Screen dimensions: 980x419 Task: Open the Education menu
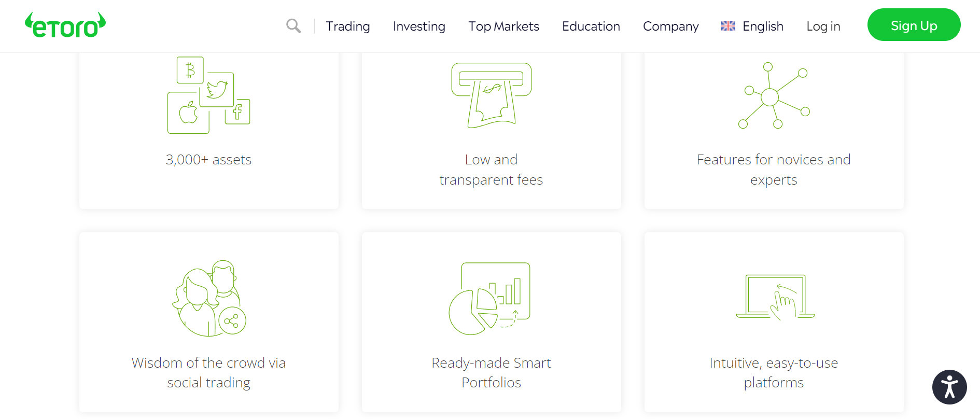pos(591,26)
